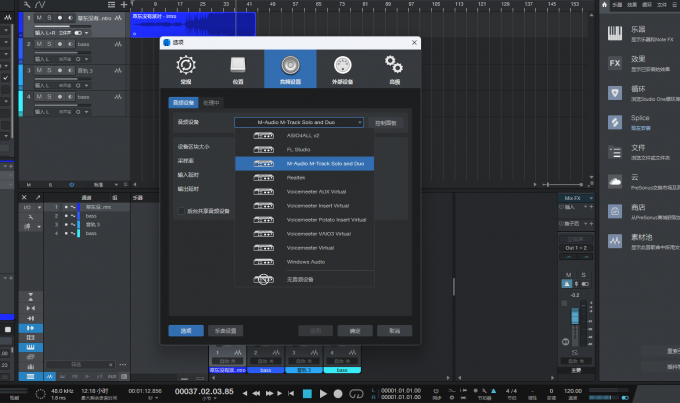
Task: Open the channel mode dropdown on track 4
Action: 87,112
